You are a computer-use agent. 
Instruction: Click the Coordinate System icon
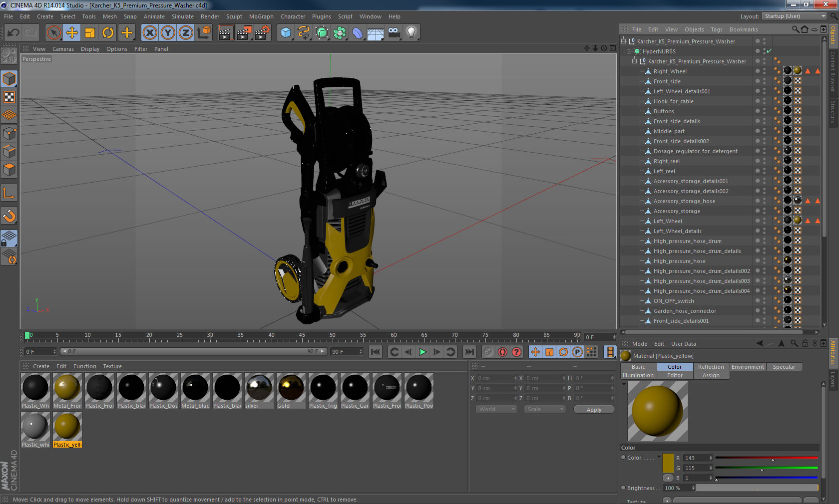(x=204, y=33)
